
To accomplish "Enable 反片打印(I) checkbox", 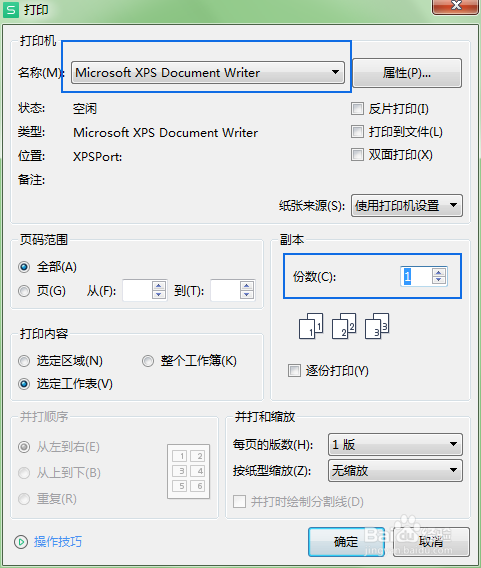I will (357, 108).
